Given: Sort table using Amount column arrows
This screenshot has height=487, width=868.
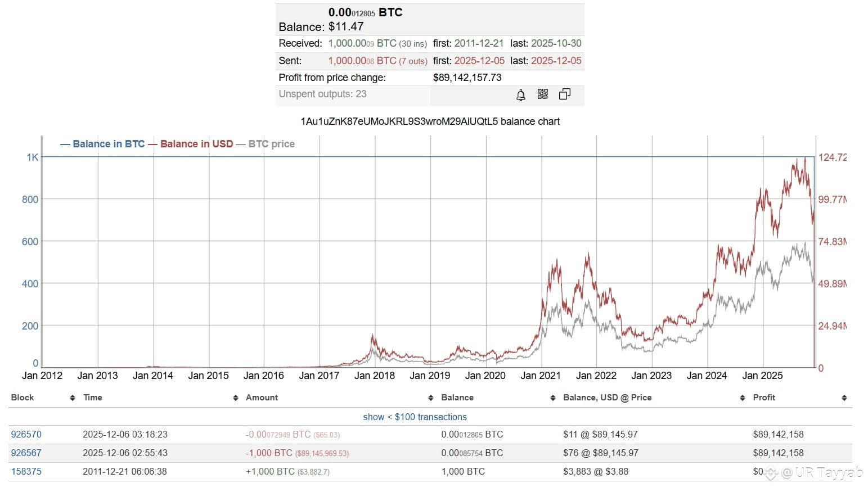Looking at the screenshot, I should pyautogui.click(x=431, y=398).
